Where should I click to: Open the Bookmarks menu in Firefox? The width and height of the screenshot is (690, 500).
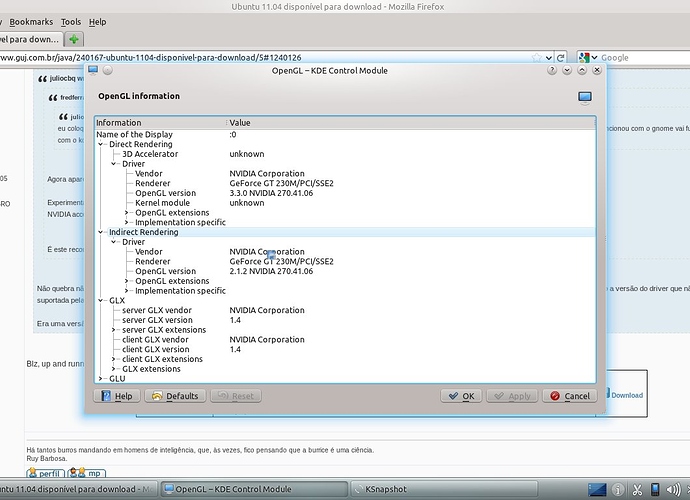pyautogui.click(x=31, y=22)
